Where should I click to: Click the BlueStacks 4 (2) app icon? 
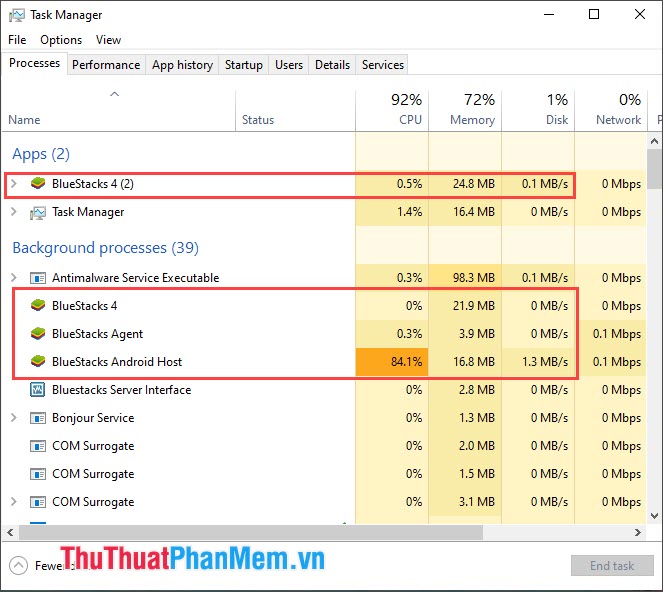(38, 184)
